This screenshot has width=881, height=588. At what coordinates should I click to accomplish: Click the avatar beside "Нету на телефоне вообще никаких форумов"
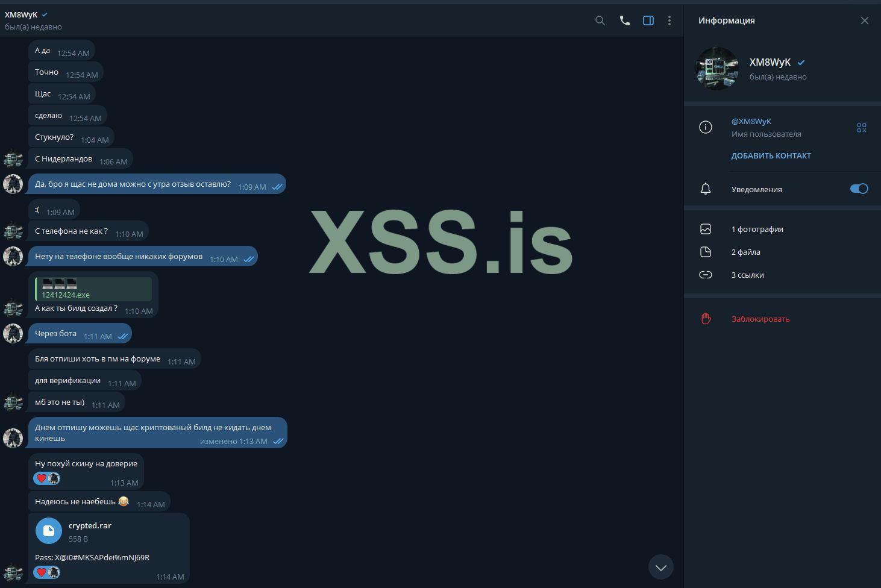point(13,256)
